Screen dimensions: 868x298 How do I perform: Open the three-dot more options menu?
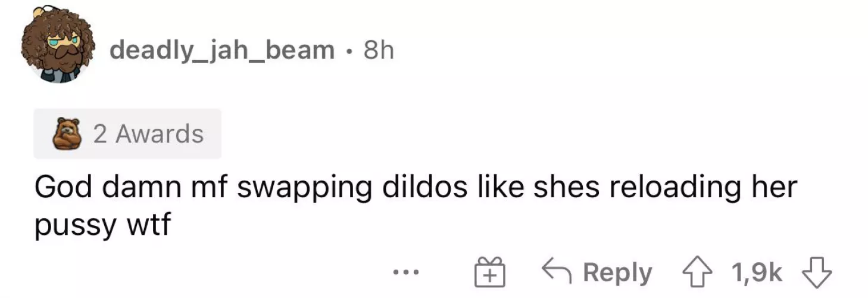coord(407,274)
